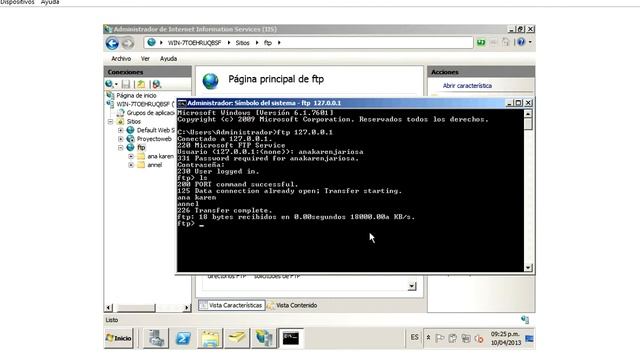640x360 pixels.
Task: Click the folder-up icon in Conexiones toolbar
Action: [141, 84]
